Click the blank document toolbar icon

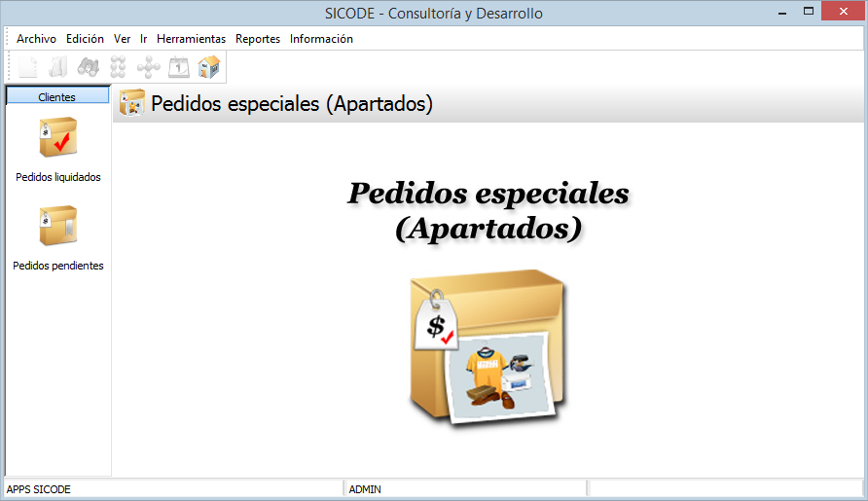(29, 67)
